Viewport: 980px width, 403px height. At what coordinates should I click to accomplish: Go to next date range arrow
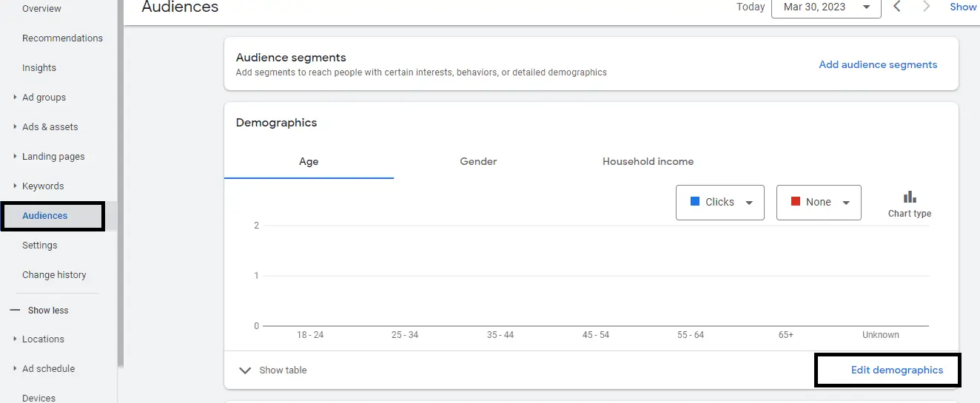click(926, 7)
